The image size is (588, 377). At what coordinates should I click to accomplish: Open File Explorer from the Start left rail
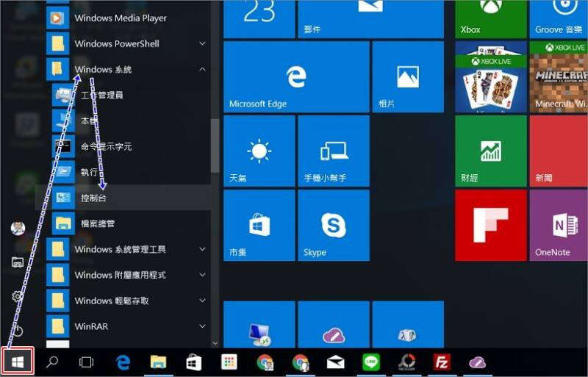click(x=18, y=262)
